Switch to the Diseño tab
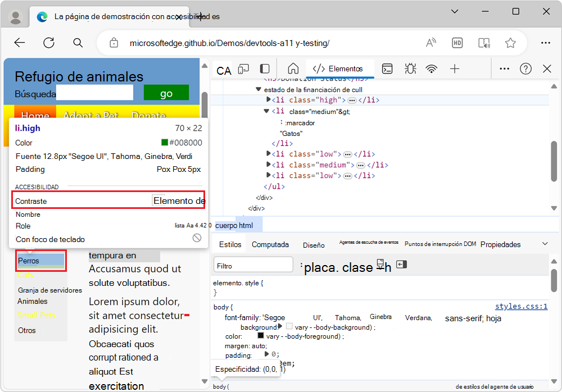Screen dimensions: 562x392 314,245
